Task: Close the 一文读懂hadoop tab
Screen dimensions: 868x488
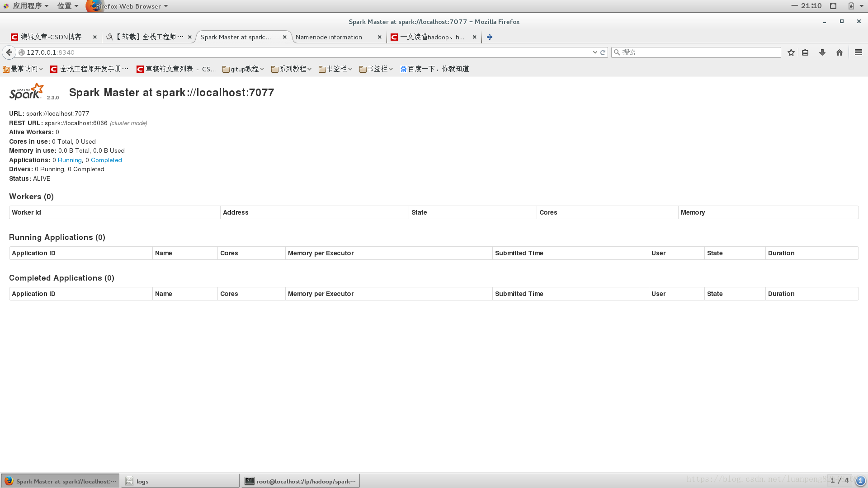Action: pyautogui.click(x=475, y=37)
